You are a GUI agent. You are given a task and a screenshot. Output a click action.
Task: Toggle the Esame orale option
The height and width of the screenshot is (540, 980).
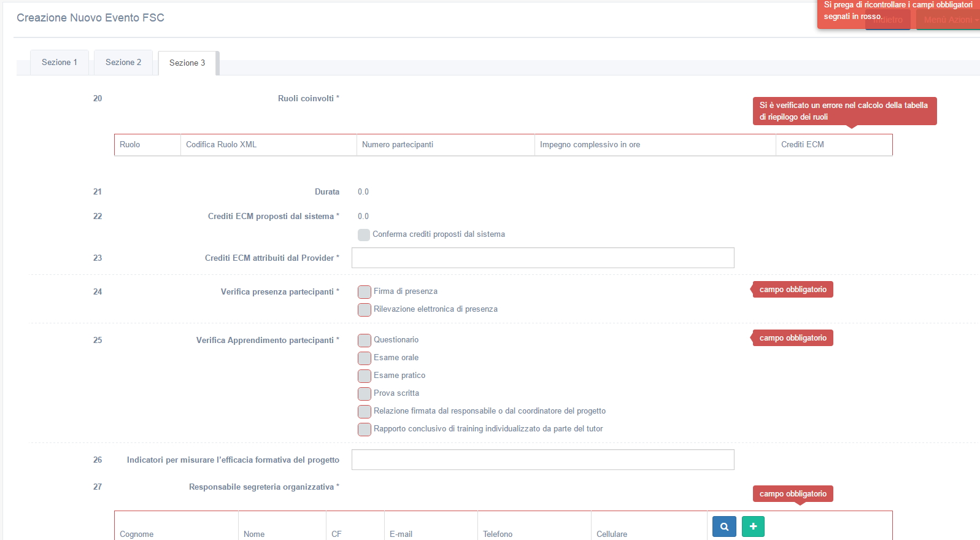pos(365,358)
